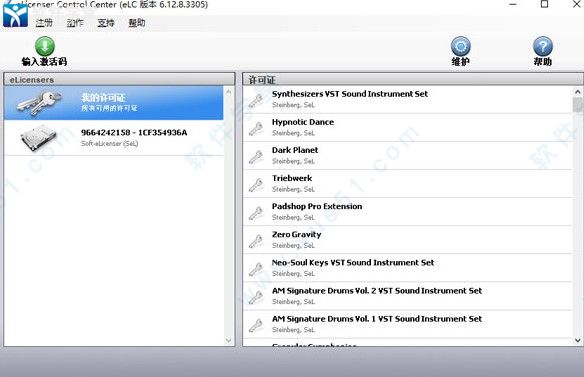Image resolution: width=584 pixels, height=377 pixels.
Task: Click the eLicenser app logo icon
Action: click(x=15, y=15)
